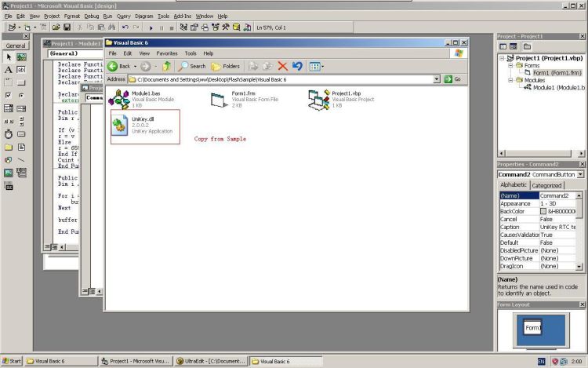
Task: Click the Save Project floppy icon
Action: pos(67,27)
